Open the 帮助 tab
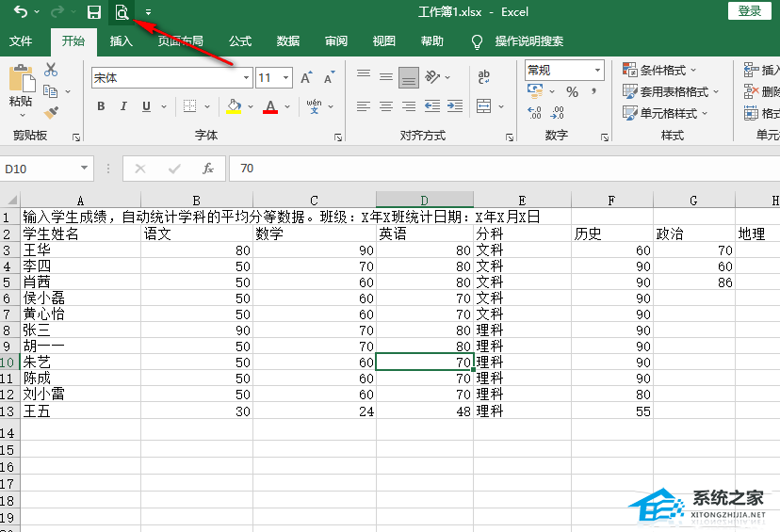 click(x=431, y=41)
